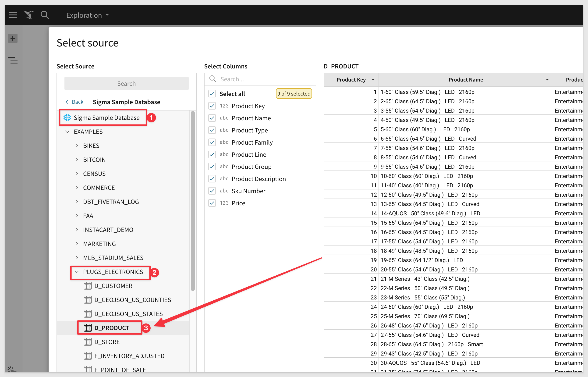Open the Exploration title dropdown
The image size is (588, 377).
pyautogui.click(x=87, y=15)
